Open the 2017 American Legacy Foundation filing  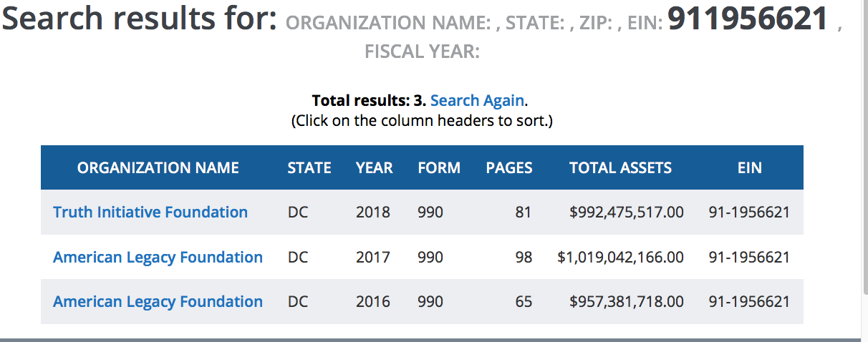pos(158,257)
